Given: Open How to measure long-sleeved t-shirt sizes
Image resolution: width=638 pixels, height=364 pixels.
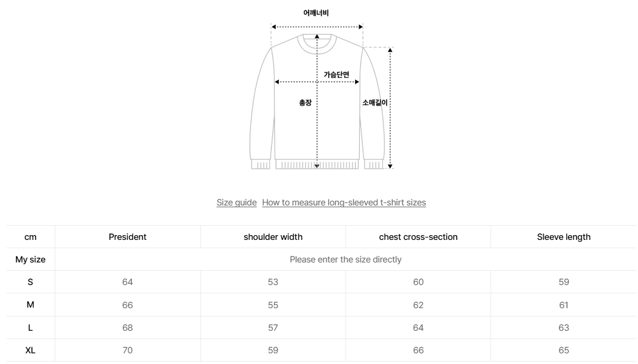Looking at the screenshot, I should click(x=344, y=202).
